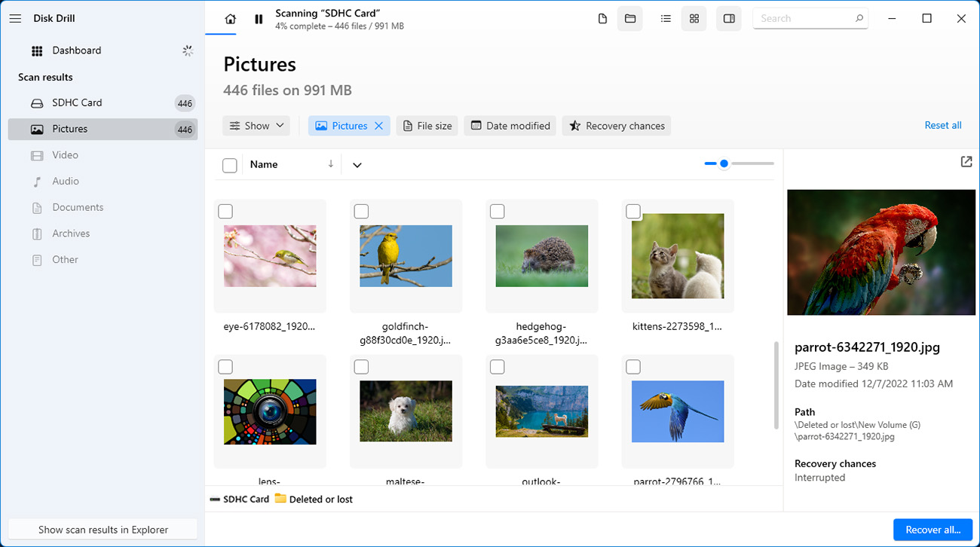This screenshot has width=980, height=547.
Task: Switch to grid thumbnail view
Action: 694,19
